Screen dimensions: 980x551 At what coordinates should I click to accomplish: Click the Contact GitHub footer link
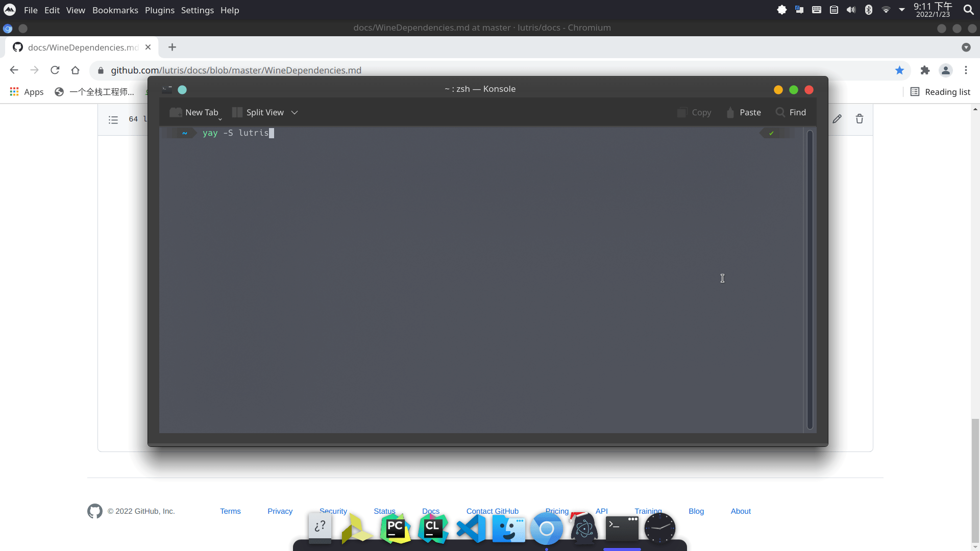493,511
